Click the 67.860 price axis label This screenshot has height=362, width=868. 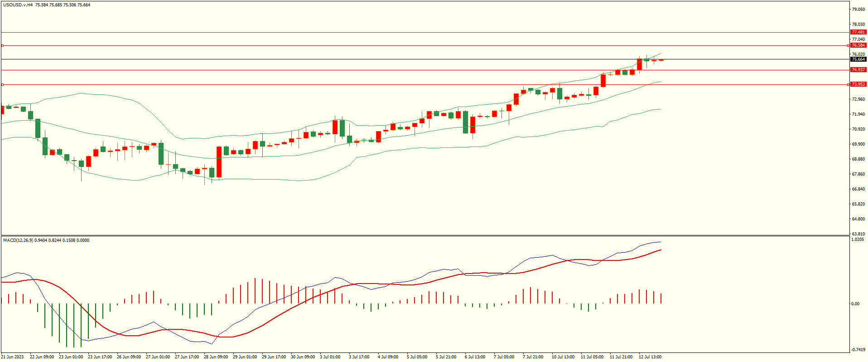pyautogui.click(x=858, y=174)
